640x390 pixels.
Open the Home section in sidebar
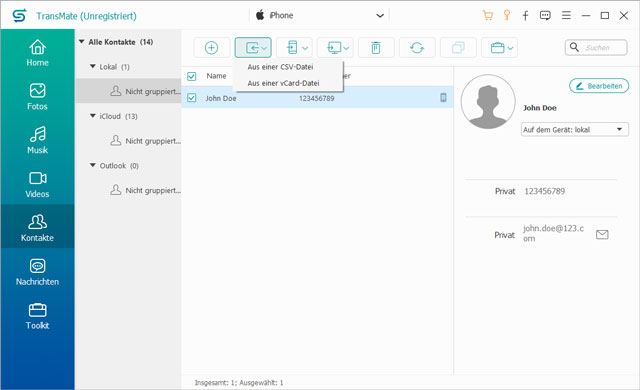37,53
